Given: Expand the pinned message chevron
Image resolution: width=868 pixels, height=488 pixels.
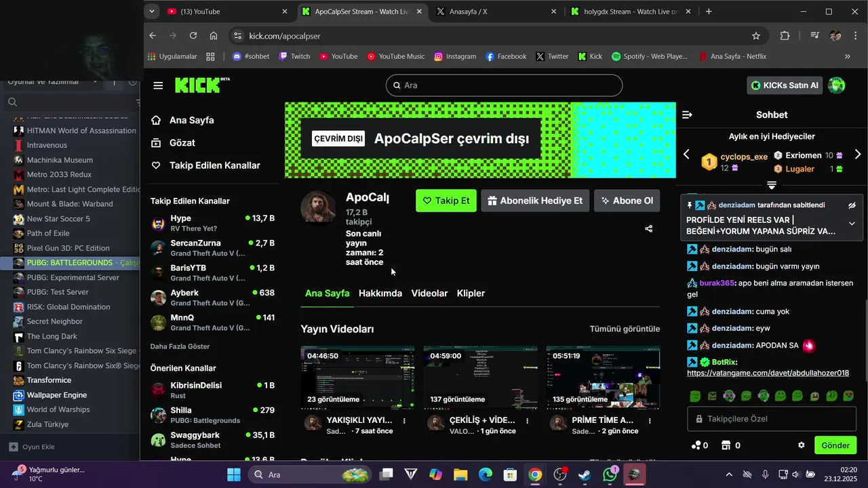Looking at the screenshot, I should [x=852, y=224].
